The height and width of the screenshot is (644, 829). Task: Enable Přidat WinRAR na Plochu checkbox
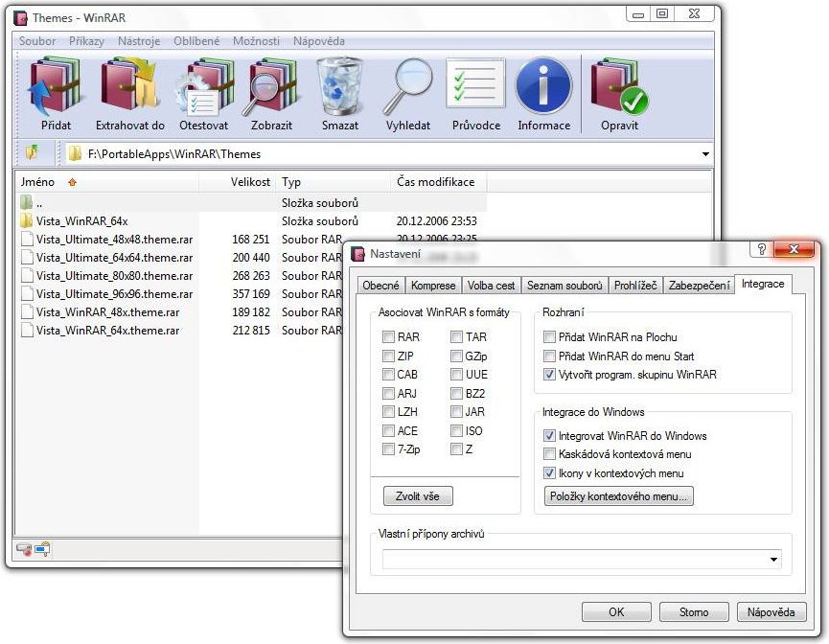click(550, 336)
